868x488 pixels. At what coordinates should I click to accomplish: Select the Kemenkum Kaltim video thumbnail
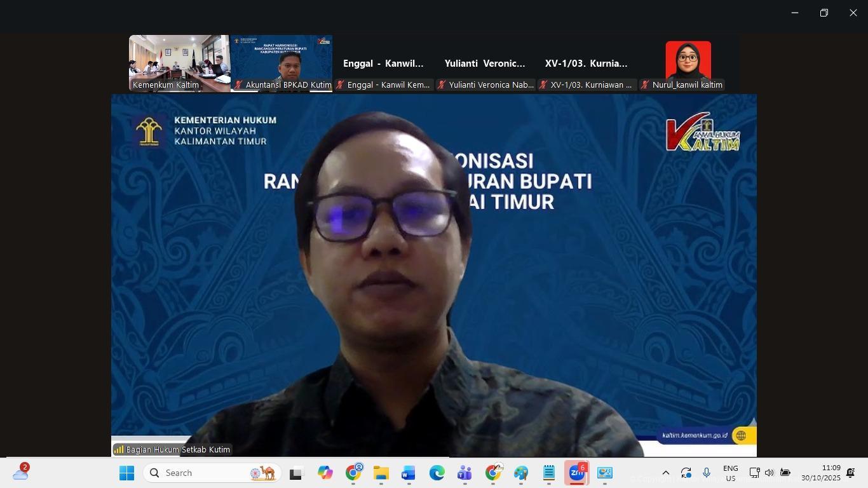[x=179, y=64]
